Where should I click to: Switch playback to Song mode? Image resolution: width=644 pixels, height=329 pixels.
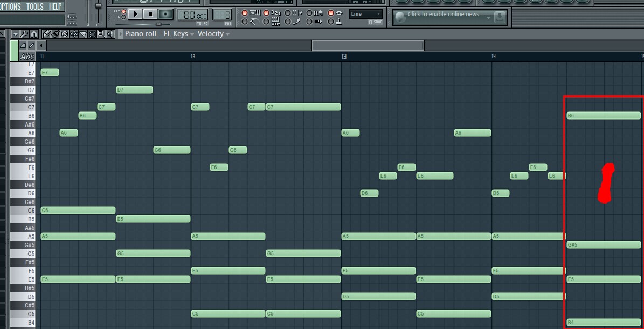click(x=123, y=17)
